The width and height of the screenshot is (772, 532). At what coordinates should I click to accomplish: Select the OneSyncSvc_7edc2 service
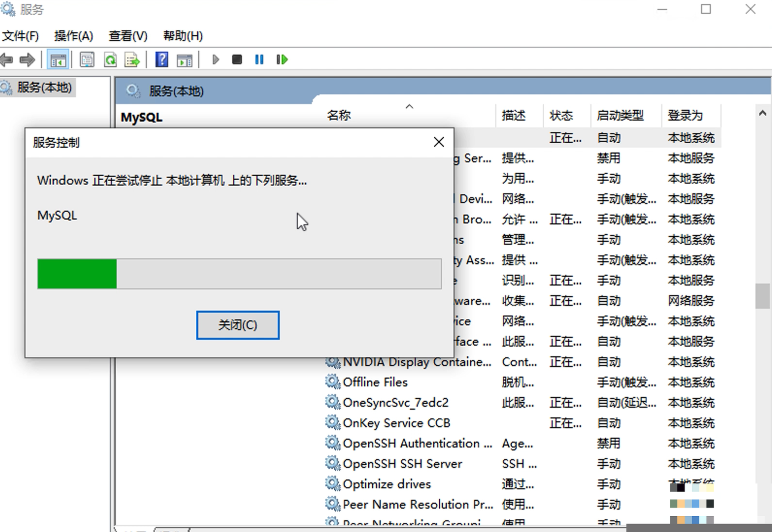click(396, 402)
